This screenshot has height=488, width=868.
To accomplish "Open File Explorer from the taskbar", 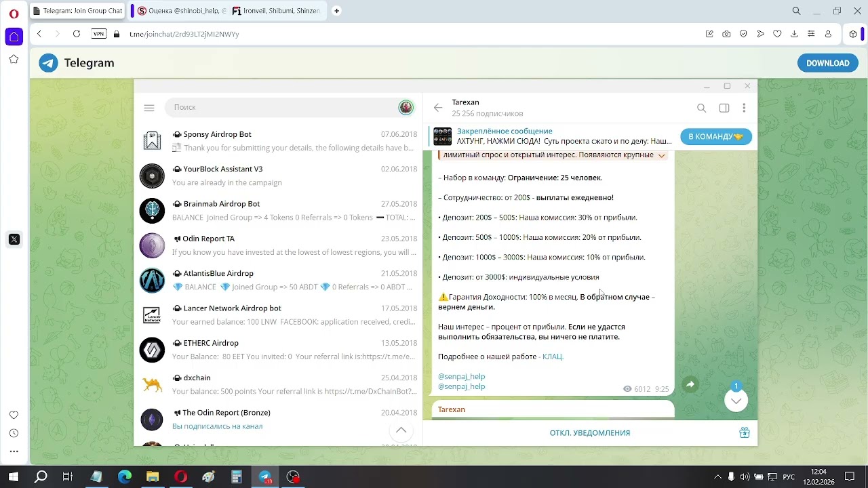I will coord(153,476).
